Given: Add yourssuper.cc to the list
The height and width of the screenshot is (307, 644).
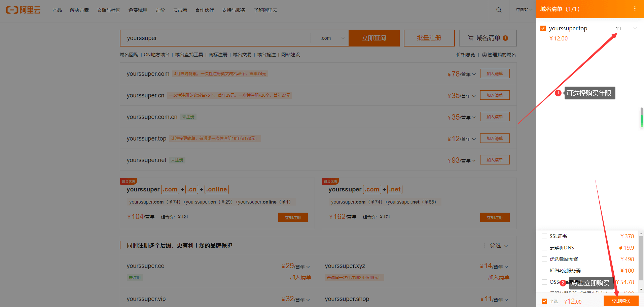Looking at the screenshot, I should click(300, 277).
